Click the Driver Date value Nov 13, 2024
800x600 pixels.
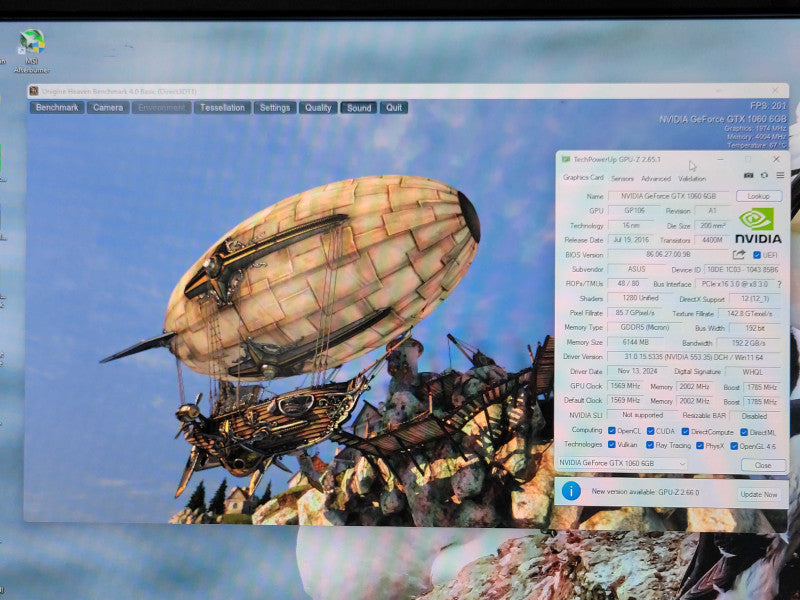[637, 371]
